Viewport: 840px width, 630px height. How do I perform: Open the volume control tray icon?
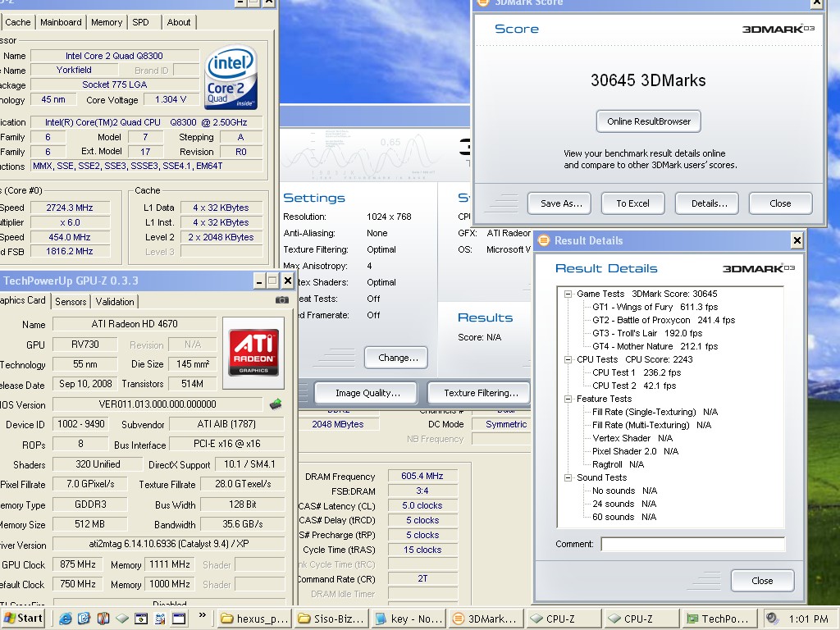(772, 619)
